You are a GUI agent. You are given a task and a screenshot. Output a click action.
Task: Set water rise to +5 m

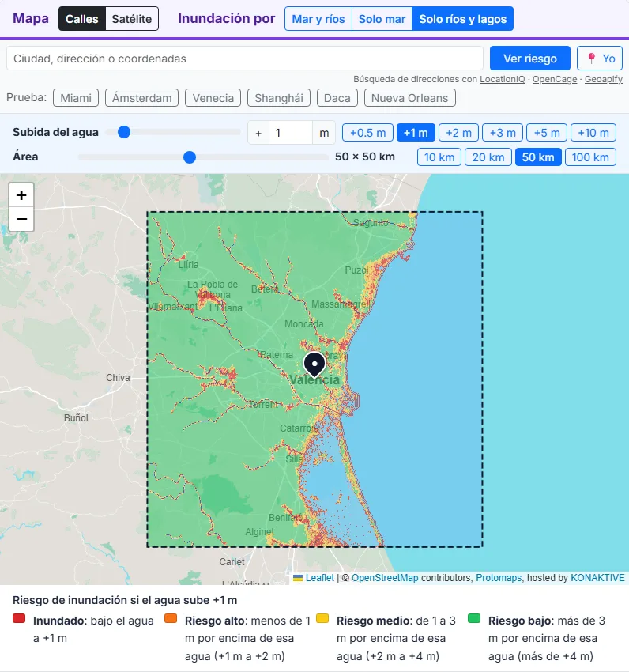[x=547, y=133]
